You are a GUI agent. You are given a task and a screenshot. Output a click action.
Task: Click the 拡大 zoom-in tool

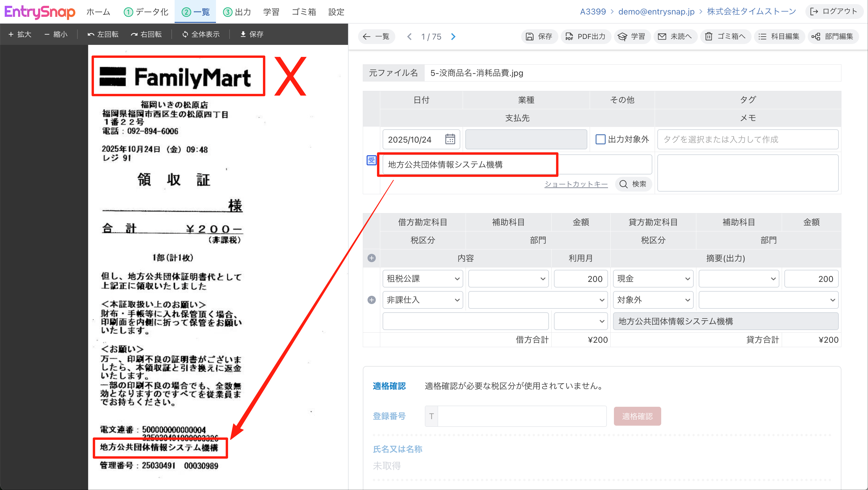[20, 34]
